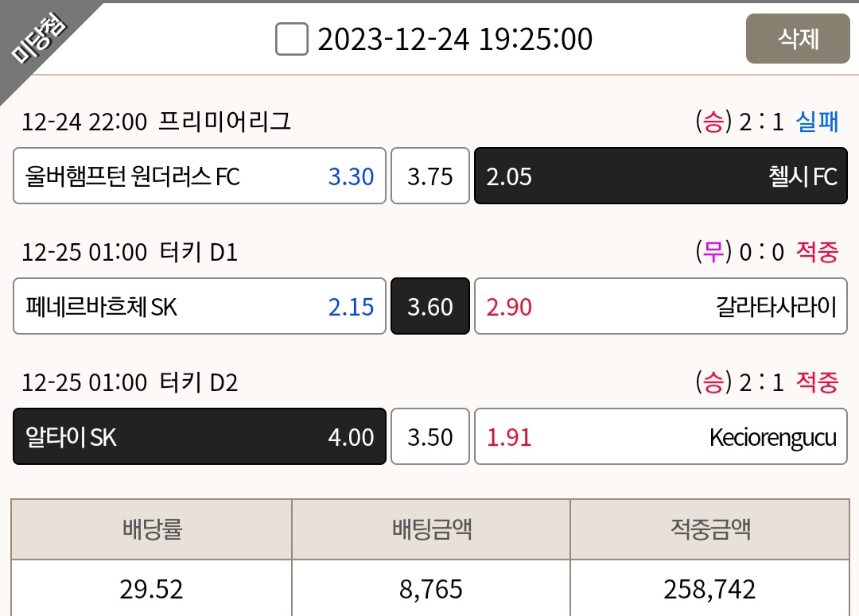Screen dimensions: 859x616
Task: Select Keciorengucu odds 1.91 box
Action: [x=661, y=436]
